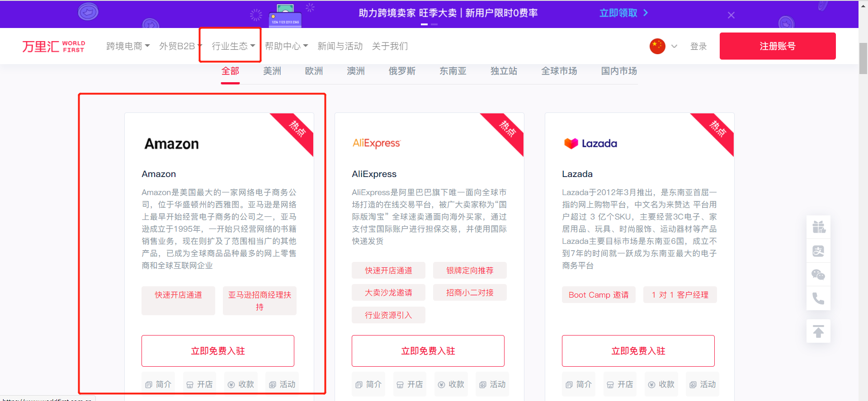Viewport: 868px width, 401px height.
Task: Click 亚马逊招商经理扶持 tag
Action: point(259,300)
